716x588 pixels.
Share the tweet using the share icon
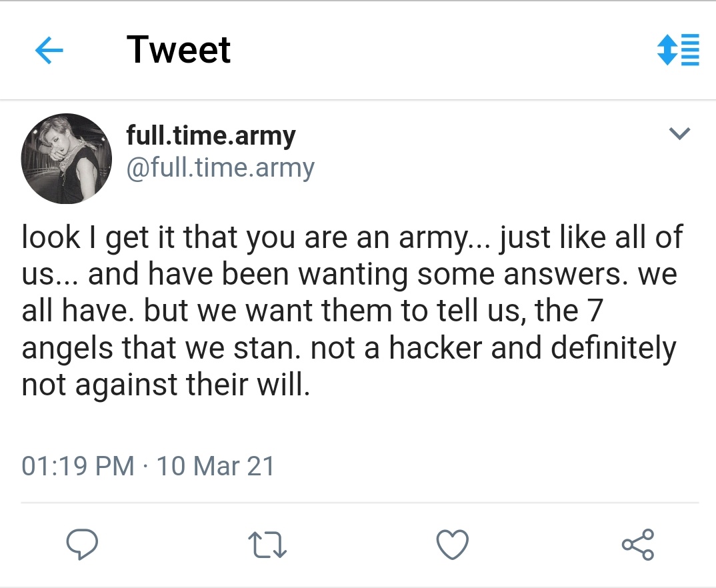point(638,545)
